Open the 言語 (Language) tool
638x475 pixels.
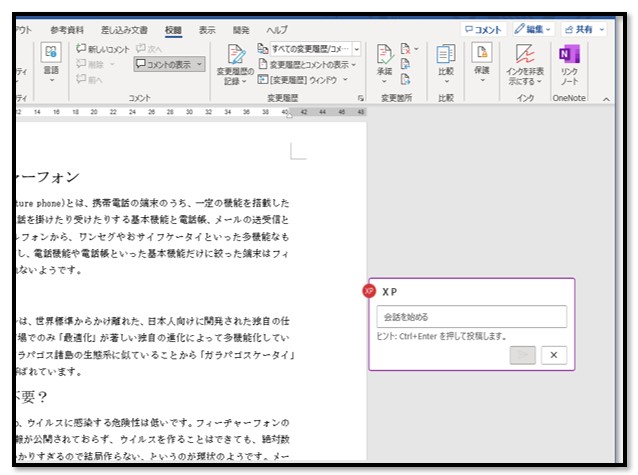click(x=51, y=62)
